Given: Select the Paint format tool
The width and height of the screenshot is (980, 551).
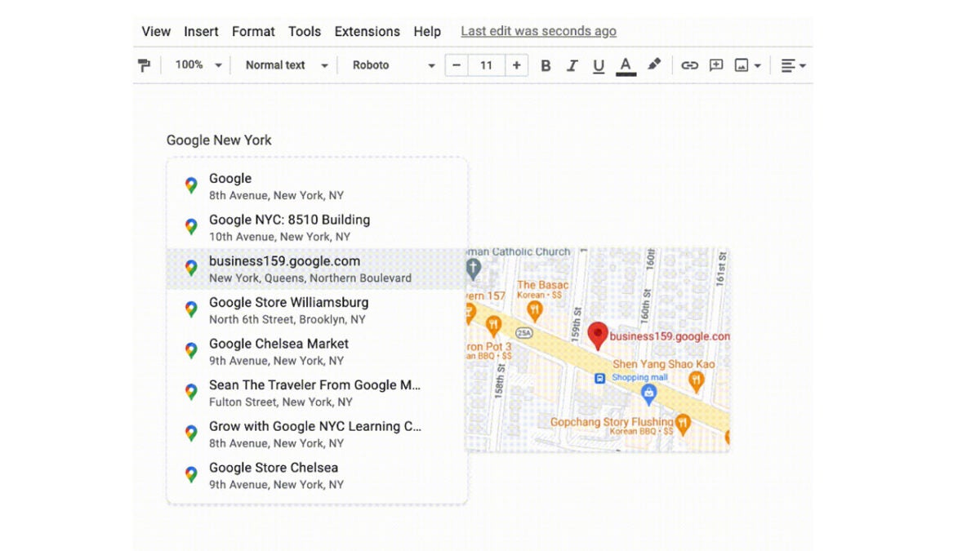Looking at the screenshot, I should click(x=145, y=65).
